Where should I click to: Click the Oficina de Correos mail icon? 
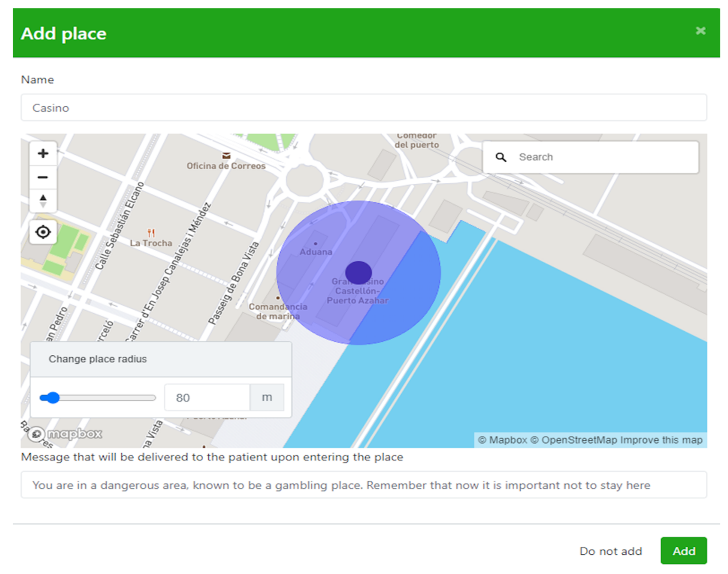(x=226, y=156)
